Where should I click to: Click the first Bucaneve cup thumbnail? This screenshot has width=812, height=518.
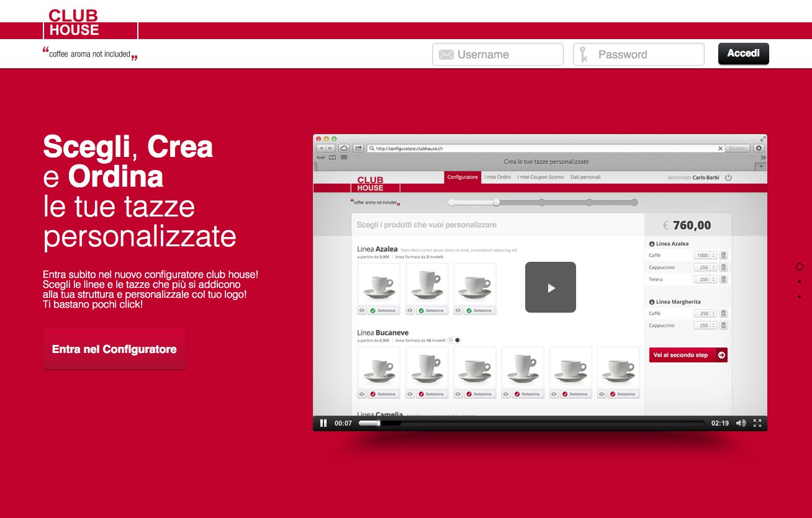(x=379, y=367)
